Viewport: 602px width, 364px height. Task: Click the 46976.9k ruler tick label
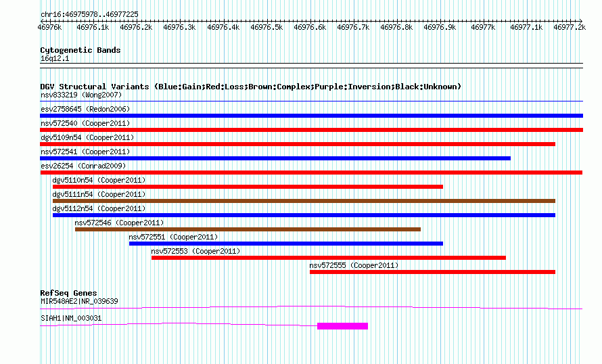click(440, 27)
